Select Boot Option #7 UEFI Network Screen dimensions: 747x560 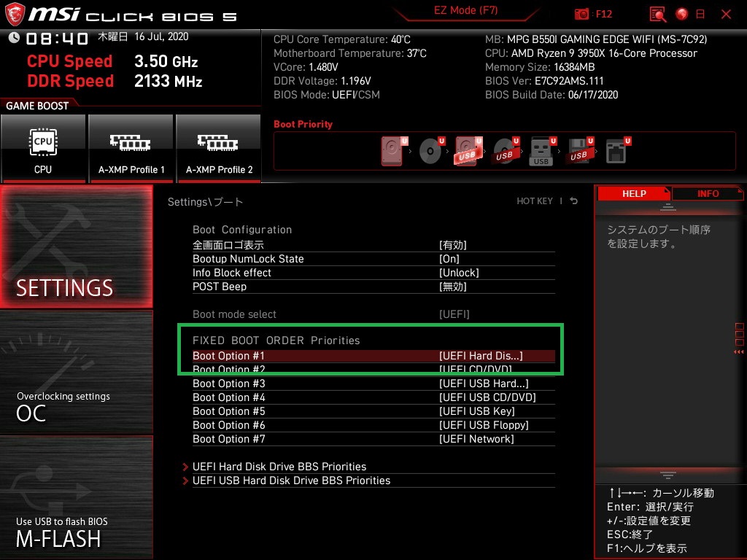point(373,439)
